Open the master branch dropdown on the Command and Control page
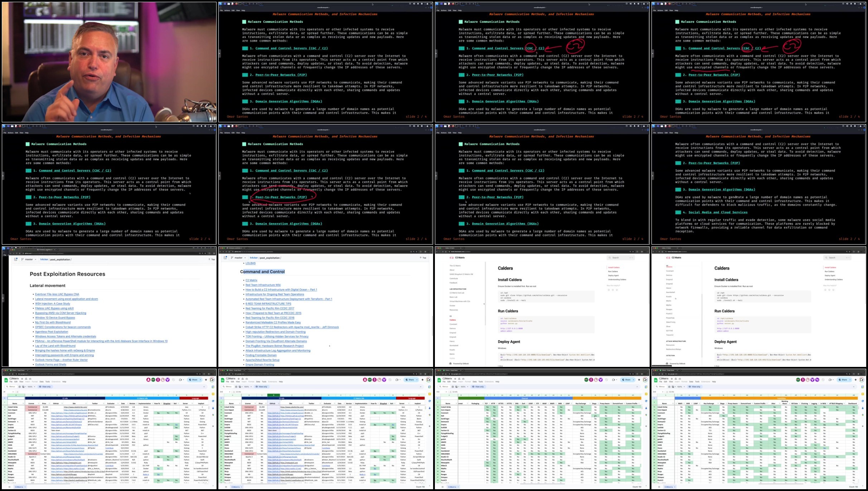Image resolution: width=868 pixels, height=491 pixels. 238,257
